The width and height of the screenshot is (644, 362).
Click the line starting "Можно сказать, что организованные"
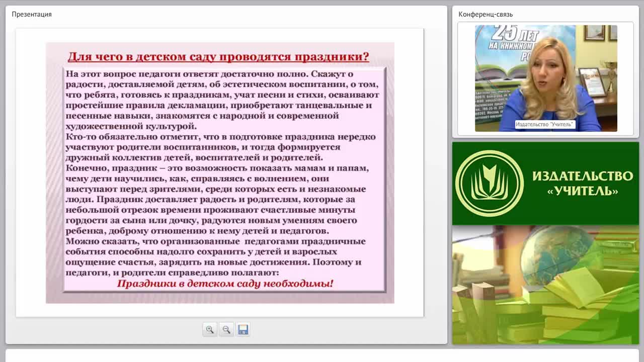215,241
